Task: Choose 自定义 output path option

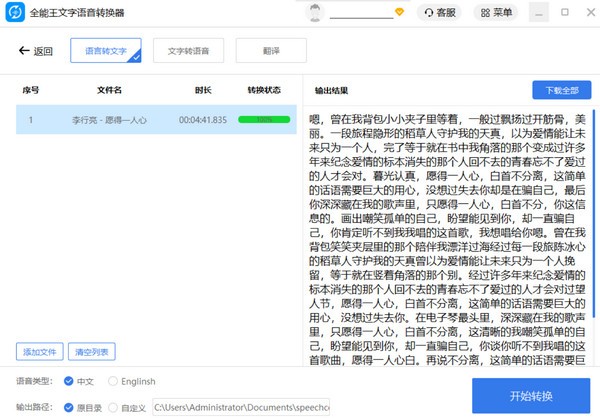Action: click(x=113, y=407)
